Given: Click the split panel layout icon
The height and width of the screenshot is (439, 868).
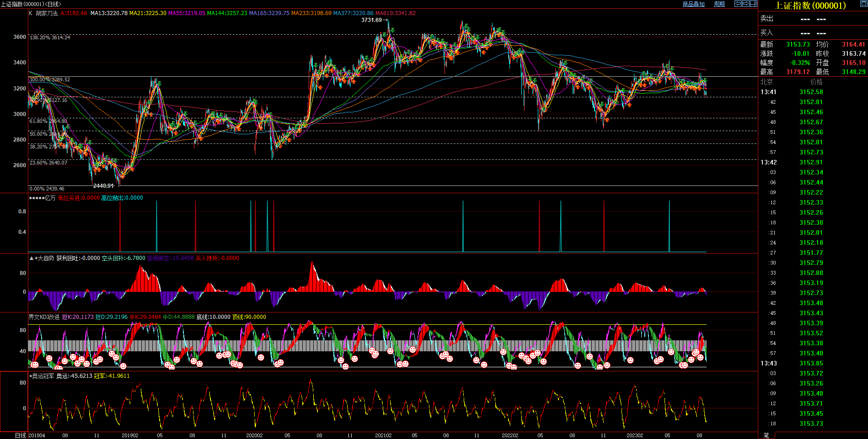Looking at the screenshot, I should [753, 4].
